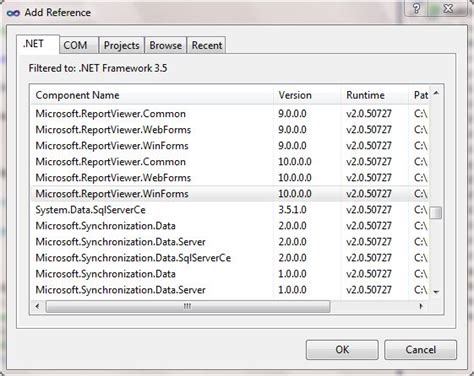Select Microsoft.Synchronization.Data version 1.0.0.0

point(230,274)
